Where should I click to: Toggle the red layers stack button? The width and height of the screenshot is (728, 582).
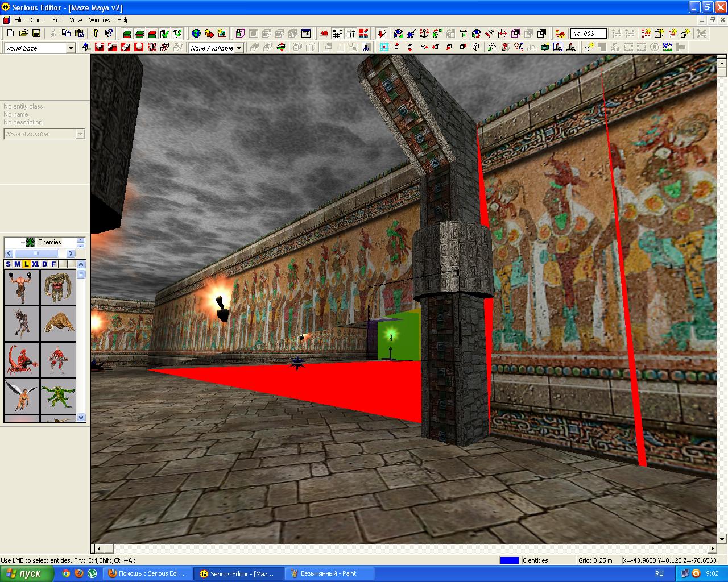click(x=151, y=34)
